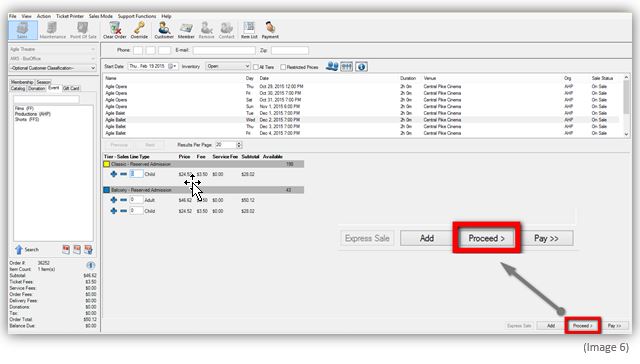640x364 pixels.
Task: Click the blue Balcony tier color swatch
Action: 107,190
